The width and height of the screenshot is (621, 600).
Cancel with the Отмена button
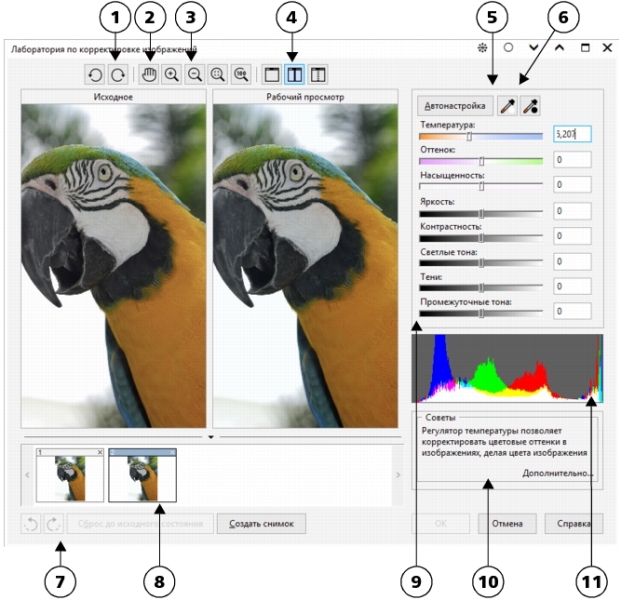[x=507, y=523]
